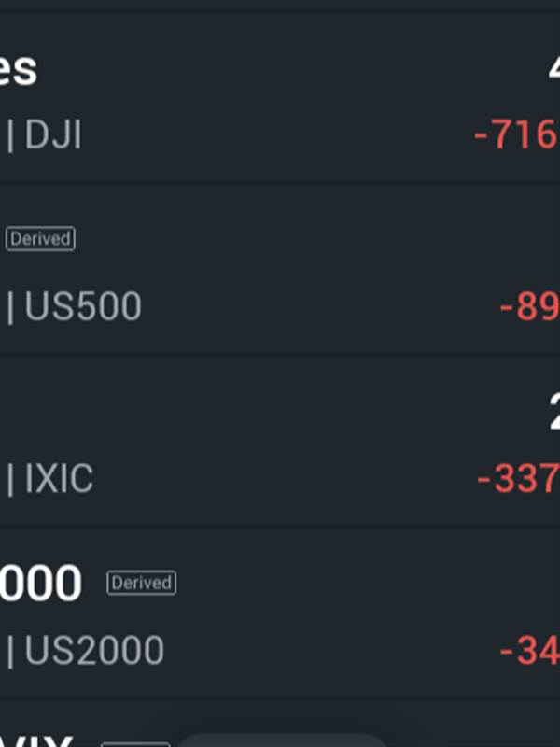This screenshot has width=560, height=747.
Task: Click the index name ending in '000'
Action: [x=40, y=584]
